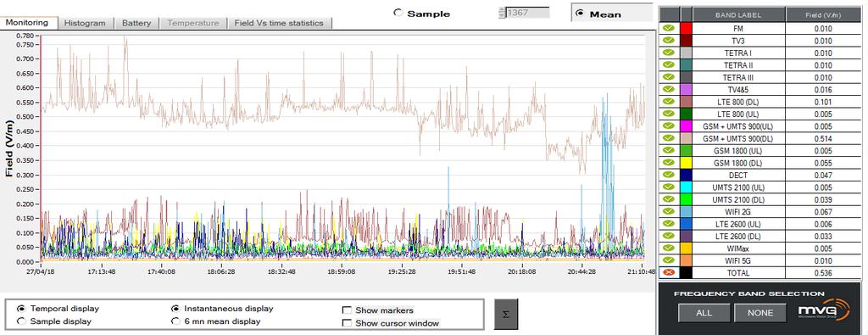Click the black swatch for TOTAL

[x=686, y=272]
